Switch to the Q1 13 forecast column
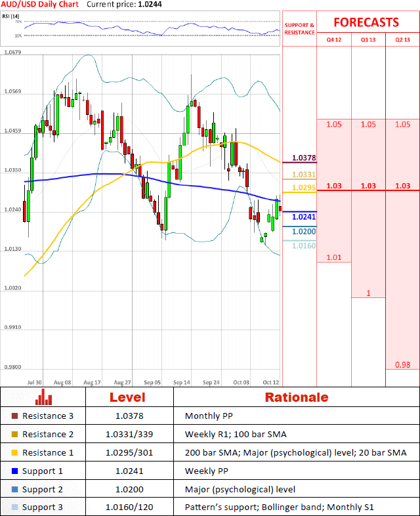The width and height of the screenshot is (420, 516). [x=368, y=40]
